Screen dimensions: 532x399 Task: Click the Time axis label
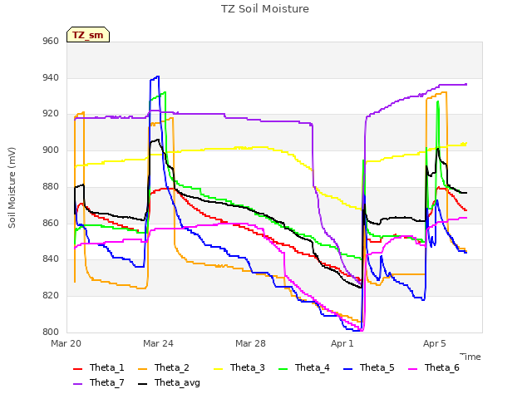tap(470, 357)
